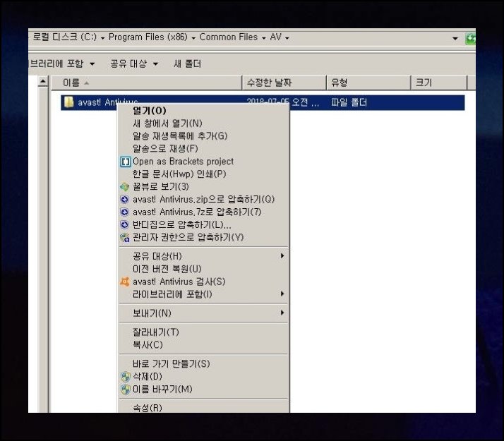This screenshot has height=441, width=504.
Task: Click the shield icon beside 관리자 권한으로 압축하기
Action: 124,237
